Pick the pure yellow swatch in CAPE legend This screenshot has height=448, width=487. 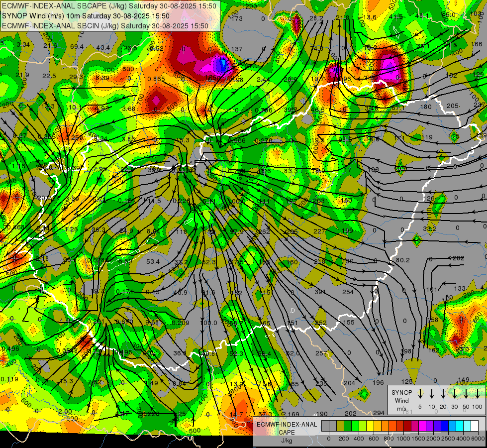pyautogui.click(x=370, y=426)
